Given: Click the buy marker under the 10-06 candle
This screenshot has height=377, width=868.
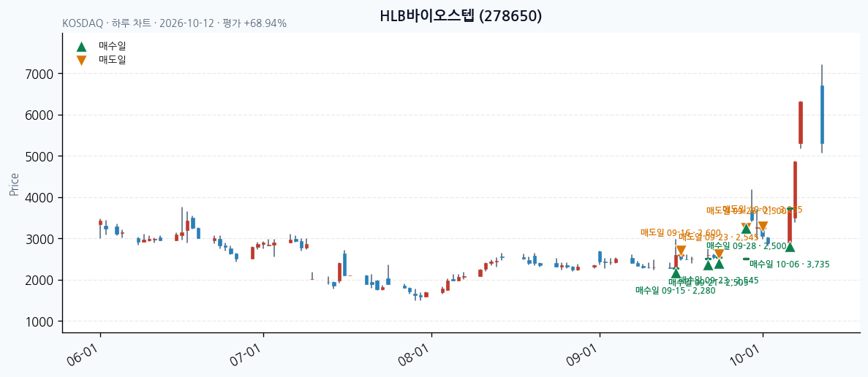Looking at the screenshot, I should (790, 246).
